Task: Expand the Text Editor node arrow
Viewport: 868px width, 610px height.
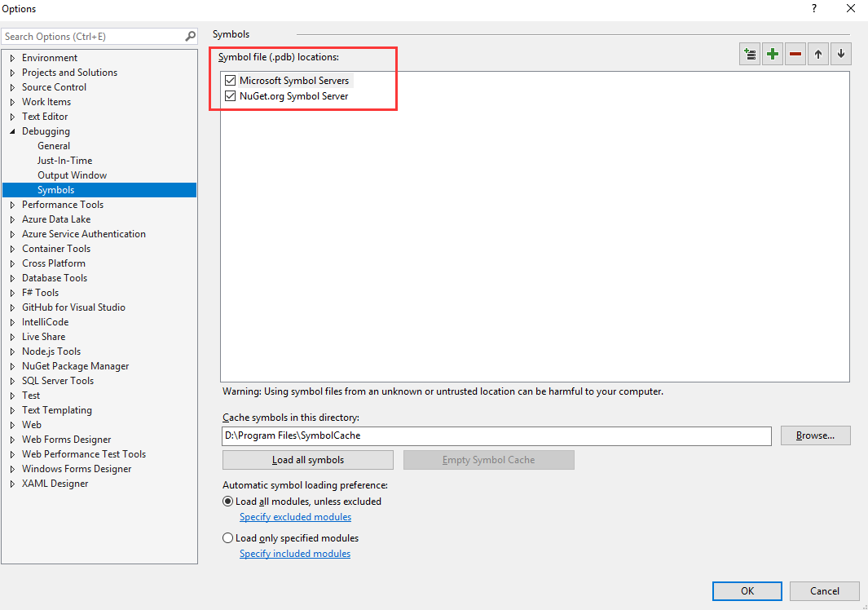Action: click(13, 117)
